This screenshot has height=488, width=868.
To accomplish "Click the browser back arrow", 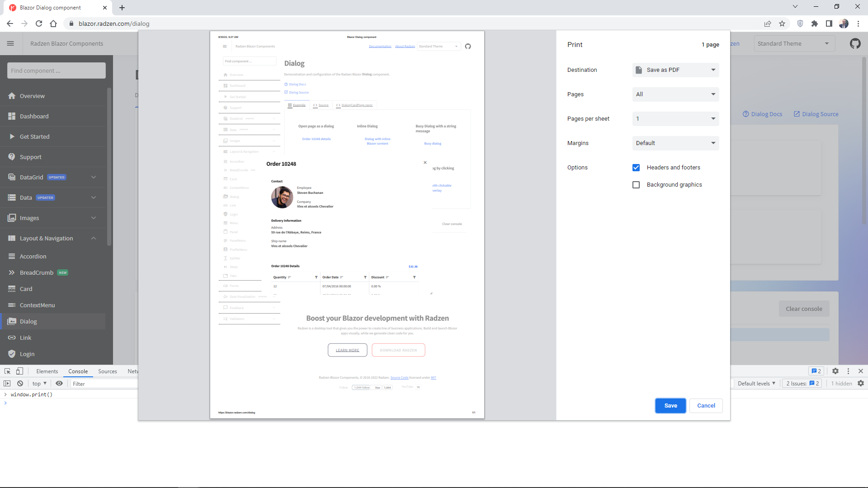I will pyautogui.click(x=10, y=23).
